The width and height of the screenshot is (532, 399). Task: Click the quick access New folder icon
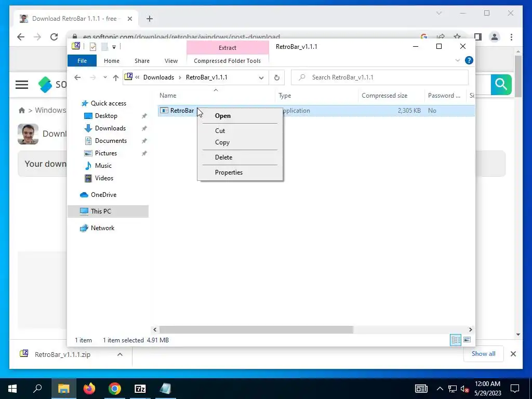pyautogui.click(x=104, y=47)
